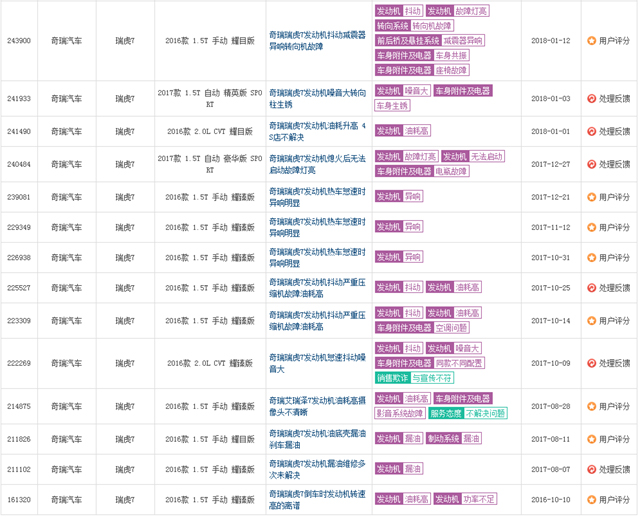Click the feedback status icon for complaint 241490

point(591,131)
